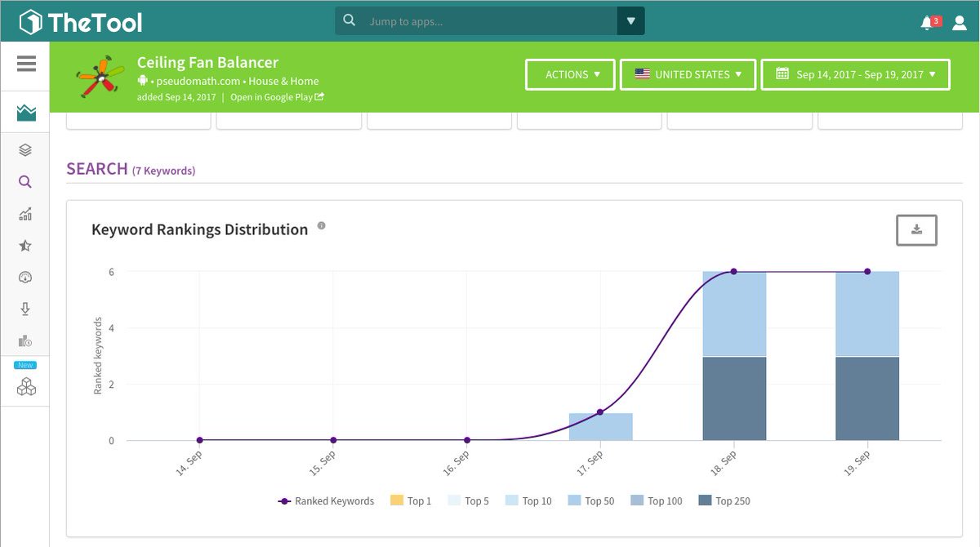Screen dimensions: 980x547
Task: Follow the Open in Google Play link
Action: (277, 96)
